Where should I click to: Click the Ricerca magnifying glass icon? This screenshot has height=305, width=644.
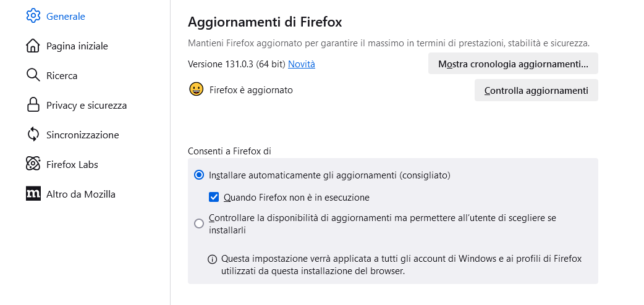[x=33, y=75]
